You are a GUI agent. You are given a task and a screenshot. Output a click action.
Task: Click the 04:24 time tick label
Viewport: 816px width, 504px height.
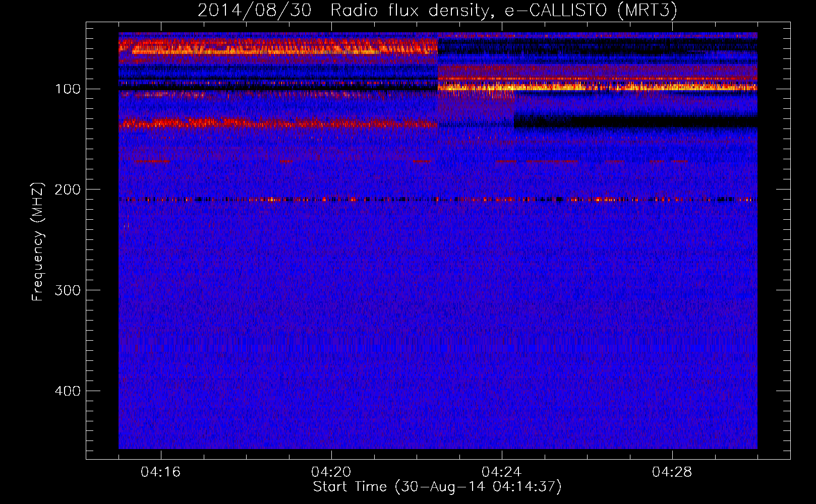[502, 472]
